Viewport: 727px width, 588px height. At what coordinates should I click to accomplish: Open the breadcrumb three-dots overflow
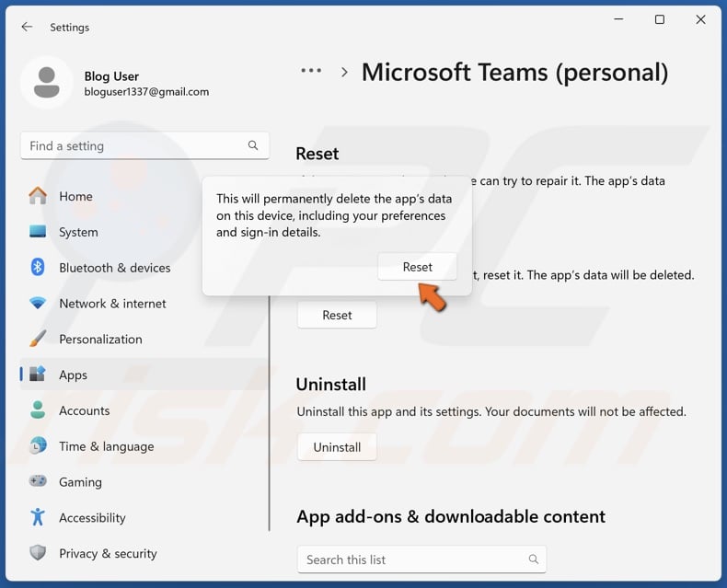pos(311,71)
